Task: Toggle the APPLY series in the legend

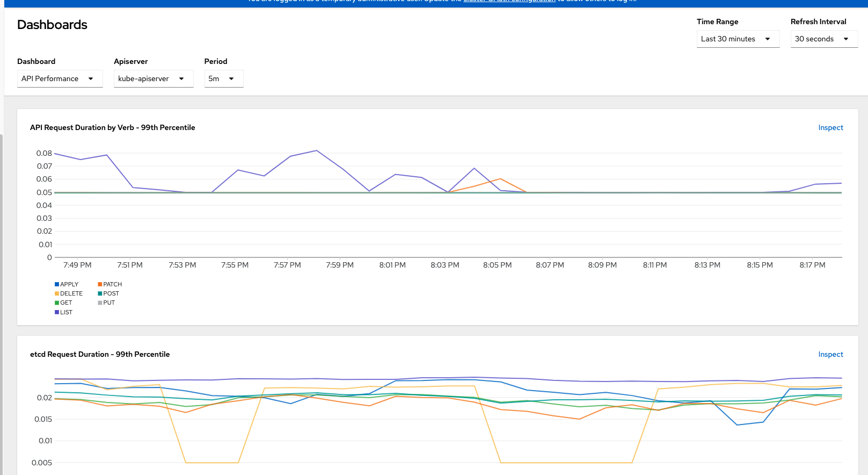Action: (69, 284)
